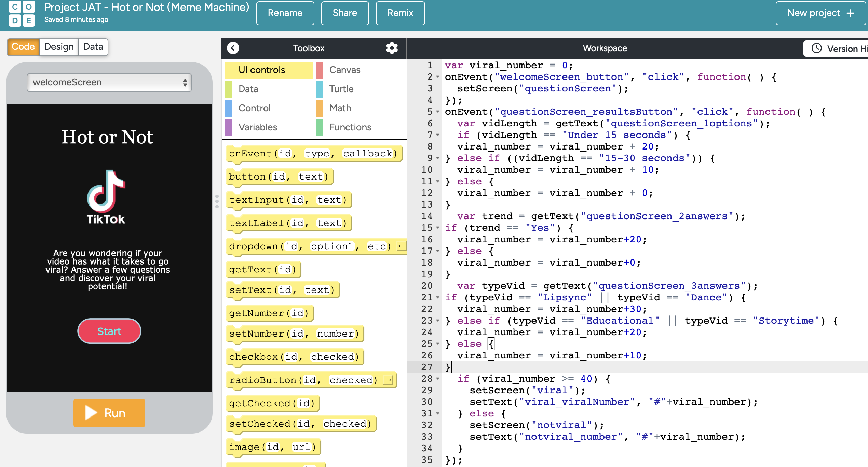The image size is (868, 467).
Task: Collapse code fold arrow on line 2
Action: [x=438, y=77]
